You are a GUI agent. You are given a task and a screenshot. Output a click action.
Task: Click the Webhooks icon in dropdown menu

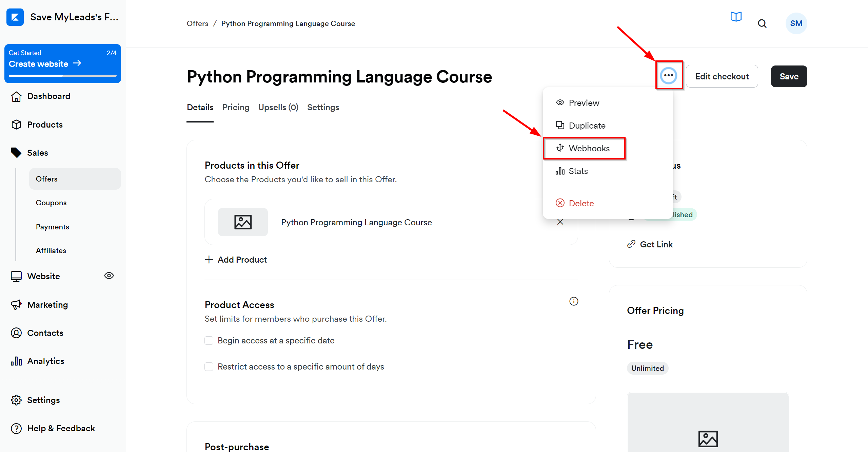pos(560,148)
